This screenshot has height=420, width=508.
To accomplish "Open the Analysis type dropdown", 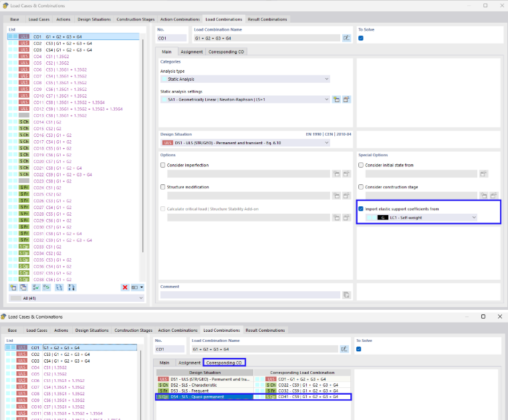I will pos(245,79).
